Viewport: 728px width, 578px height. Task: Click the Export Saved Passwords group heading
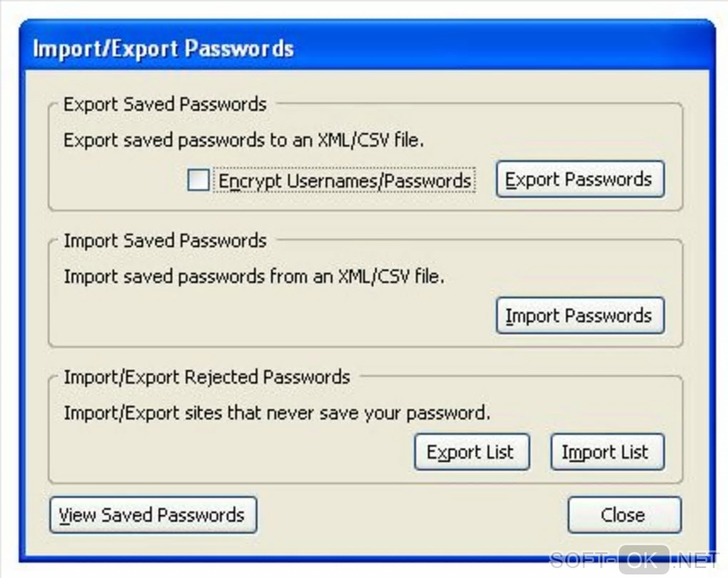(165, 104)
